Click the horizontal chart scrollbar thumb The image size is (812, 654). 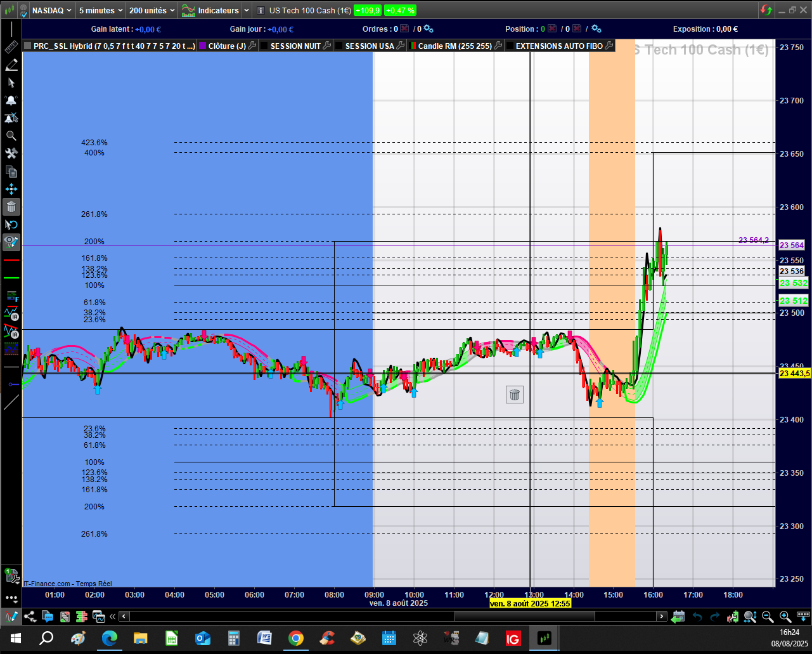tap(525, 616)
